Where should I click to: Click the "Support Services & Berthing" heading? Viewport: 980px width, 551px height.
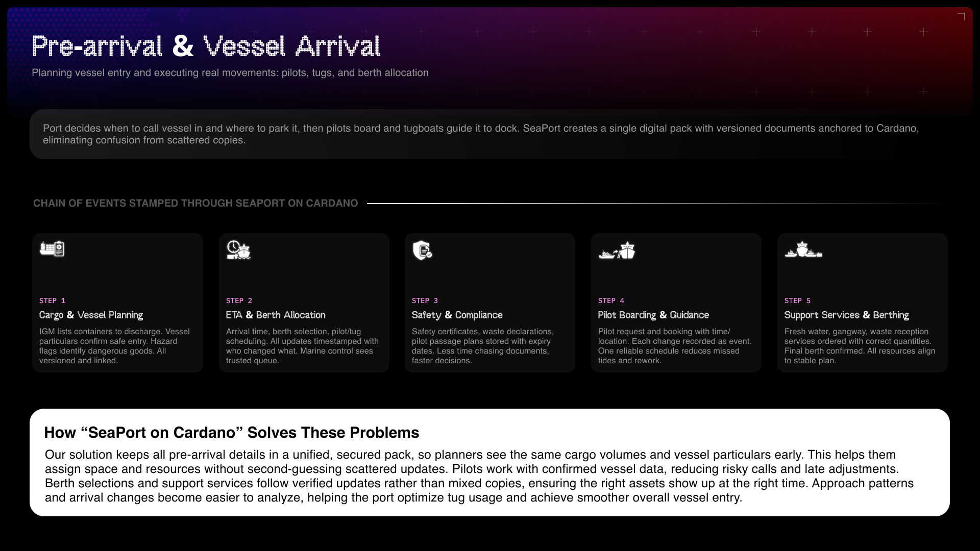pyautogui.click(x=846, y=315)
